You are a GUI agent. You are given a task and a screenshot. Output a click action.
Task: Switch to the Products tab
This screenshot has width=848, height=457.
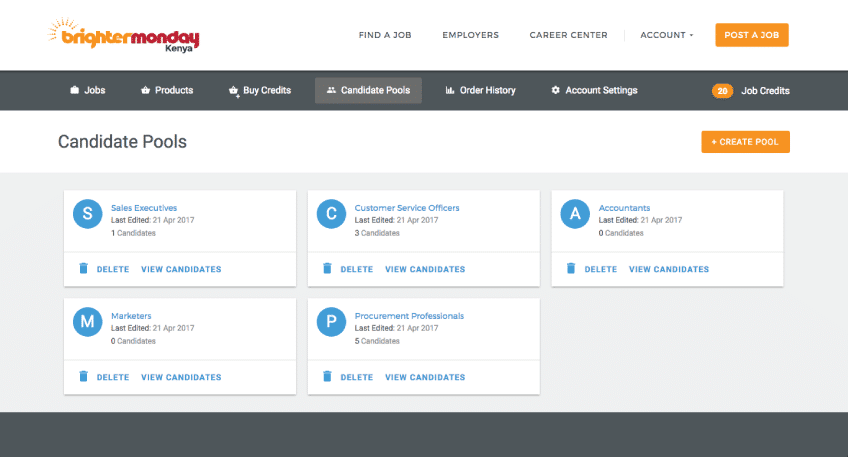167,91
